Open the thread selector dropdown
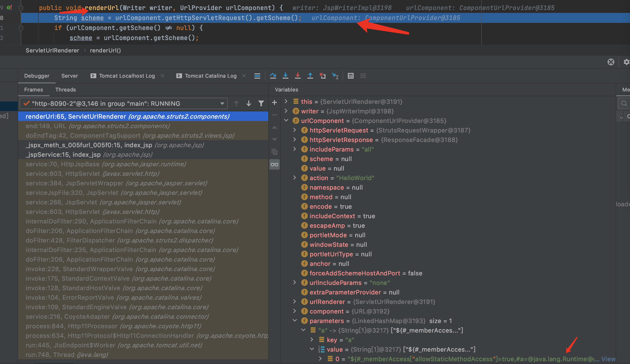Image resolution: width=630 pixels, height=364 pixels. tap(124, 103)
